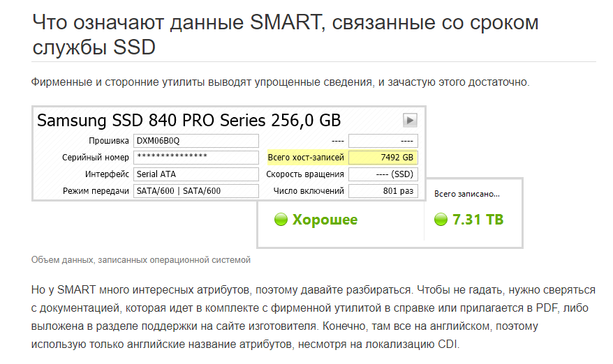613x364 pixels.
Task: Click the arrow button beside the SSD name
Action: [x=410, y=119]
